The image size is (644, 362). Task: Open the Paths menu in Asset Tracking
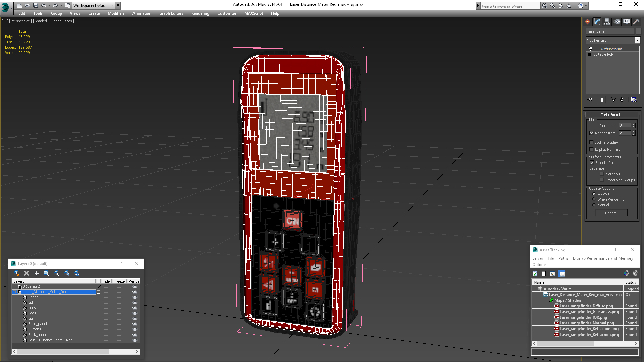[x=563, y=258]
